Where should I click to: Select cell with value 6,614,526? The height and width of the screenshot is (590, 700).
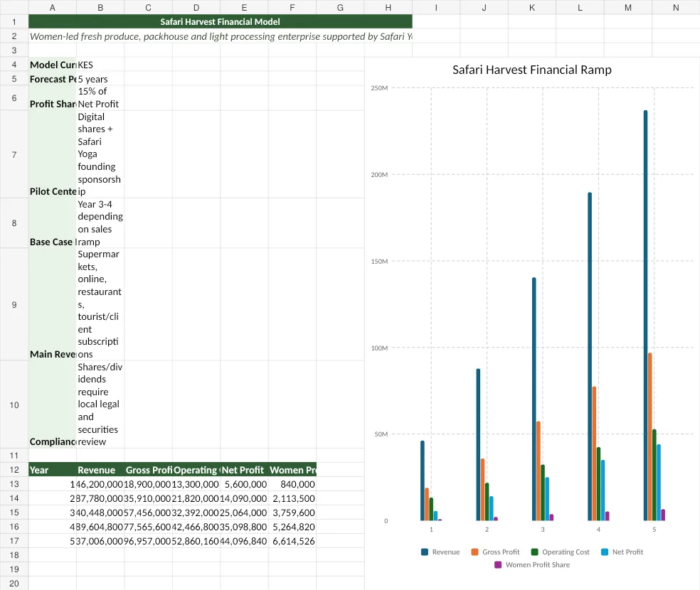[x=292, y=541]
